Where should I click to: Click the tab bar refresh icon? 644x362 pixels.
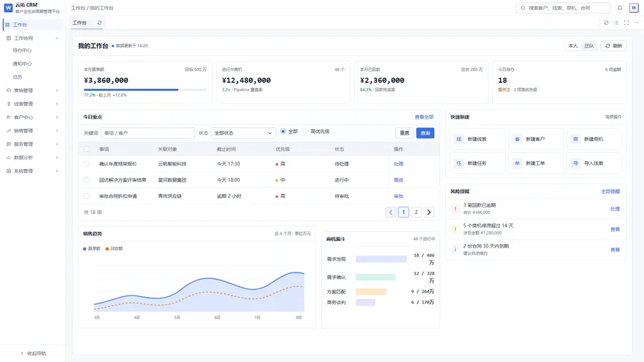[606, 23]
